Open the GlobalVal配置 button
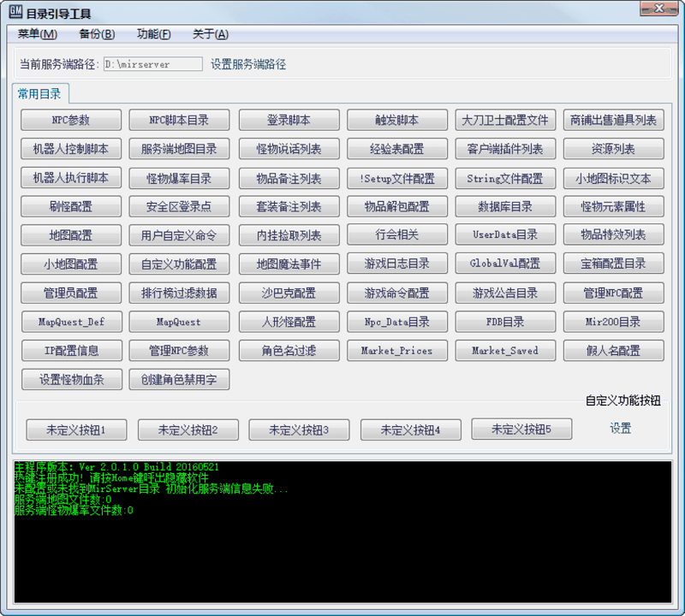685x616 pixels. point(505,264)
